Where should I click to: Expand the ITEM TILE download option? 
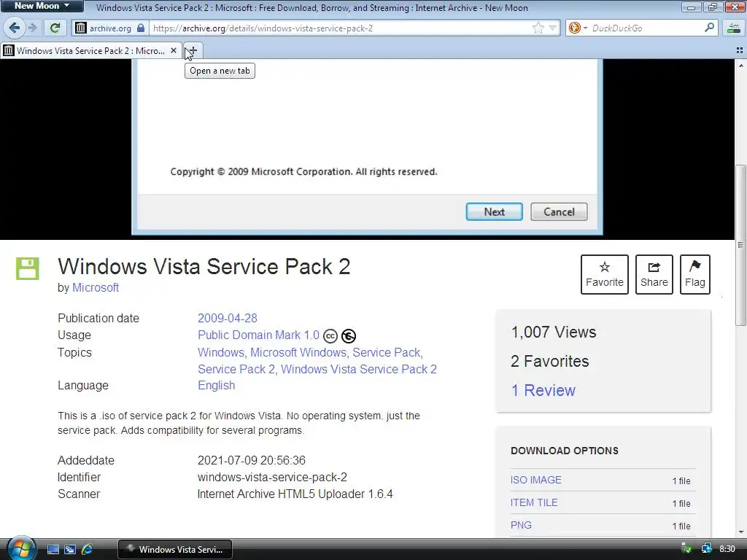[533, 502]
